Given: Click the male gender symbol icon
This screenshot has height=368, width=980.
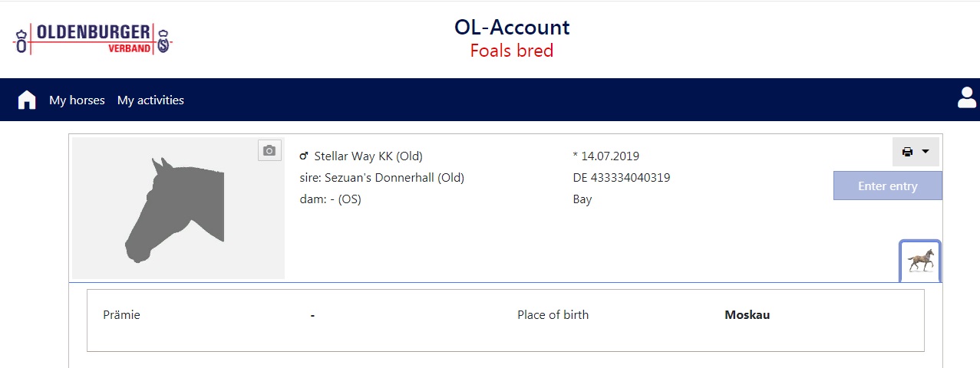Looking at the screenshot, I should (x=304, y=156).
